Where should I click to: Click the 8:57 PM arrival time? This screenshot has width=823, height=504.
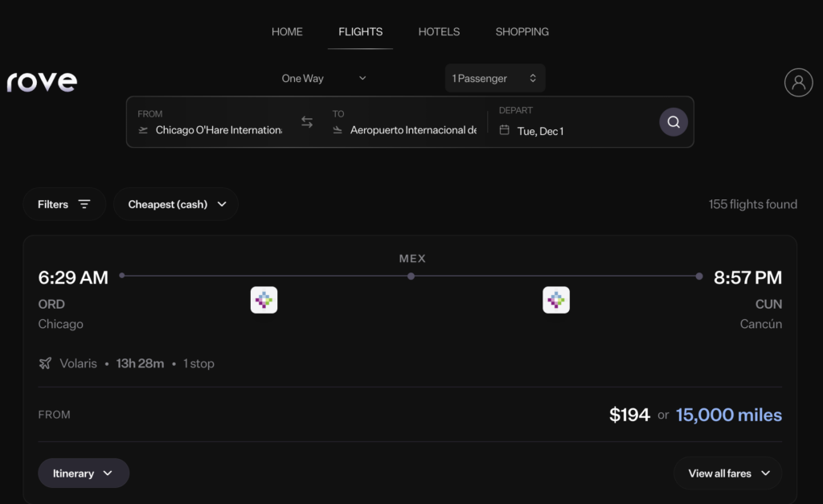click(747, 277)
